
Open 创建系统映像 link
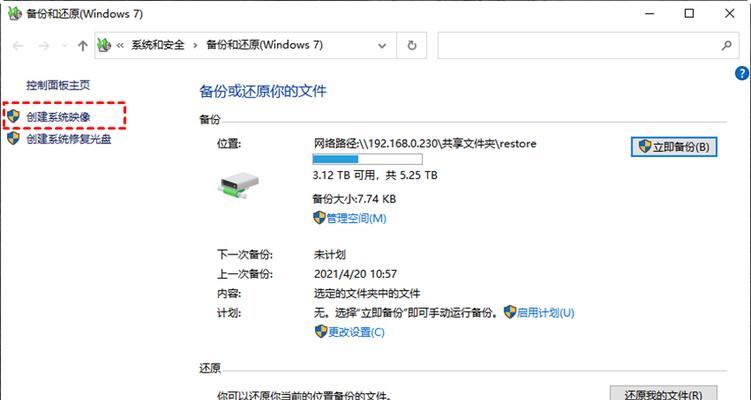tap(58, 117)
